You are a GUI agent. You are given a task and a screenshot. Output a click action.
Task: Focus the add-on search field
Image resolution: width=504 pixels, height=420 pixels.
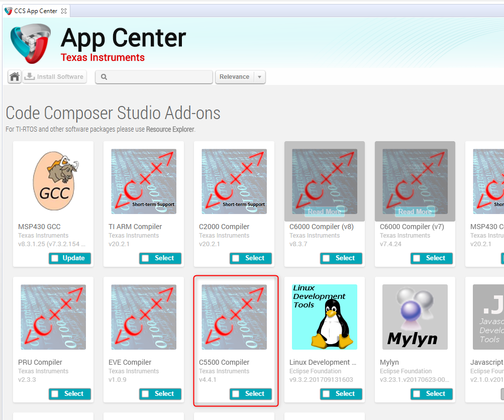pos(154,77)
